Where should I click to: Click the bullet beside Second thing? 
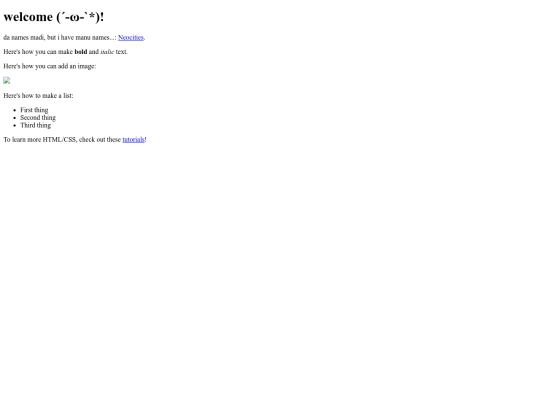click(14, 118)
